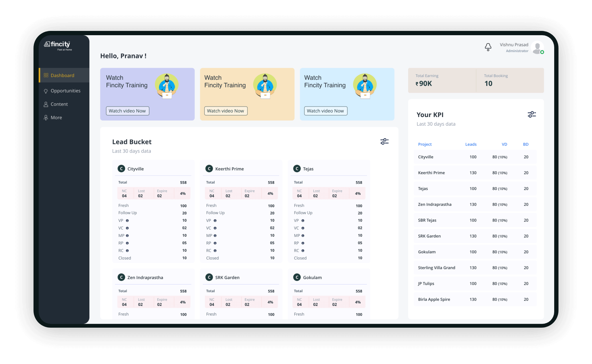Click the Total Earning ₹90K tile
This screenshot has height=364, width=592.
point(442,80)
